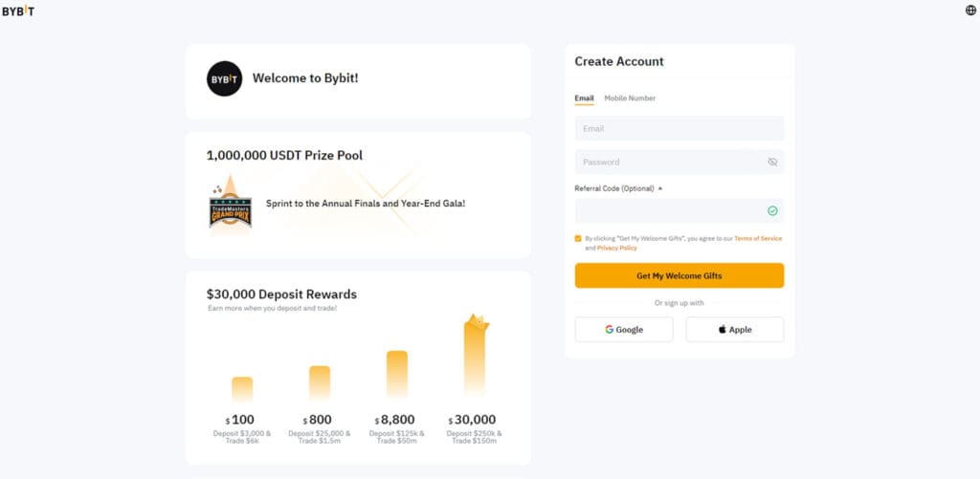This screenshot has height=479, width=980.
Task: Click the $800 reward bar
Action: click(320, 382)
